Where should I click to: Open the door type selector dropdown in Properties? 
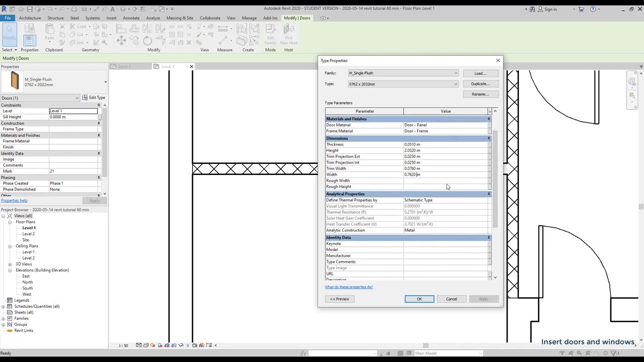[105, 82]
